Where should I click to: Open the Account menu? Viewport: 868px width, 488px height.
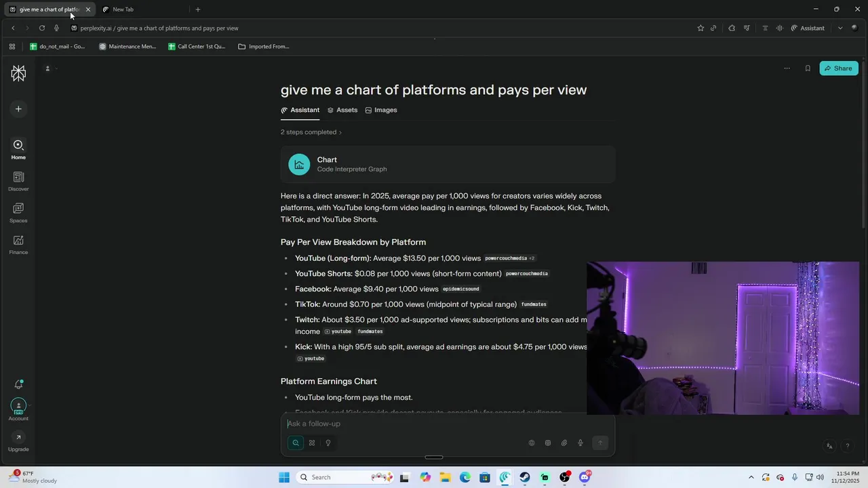18,409
